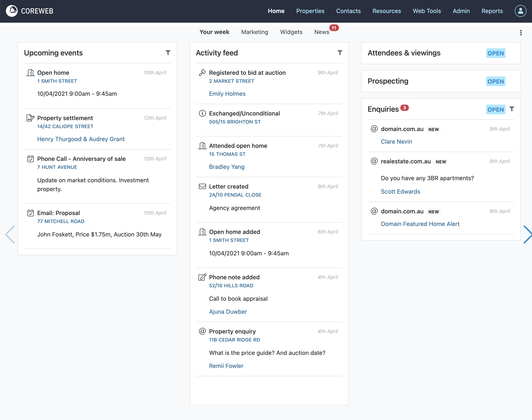Go to previous page with left chevron
532x420 pixels.
(x=10, y=234)
